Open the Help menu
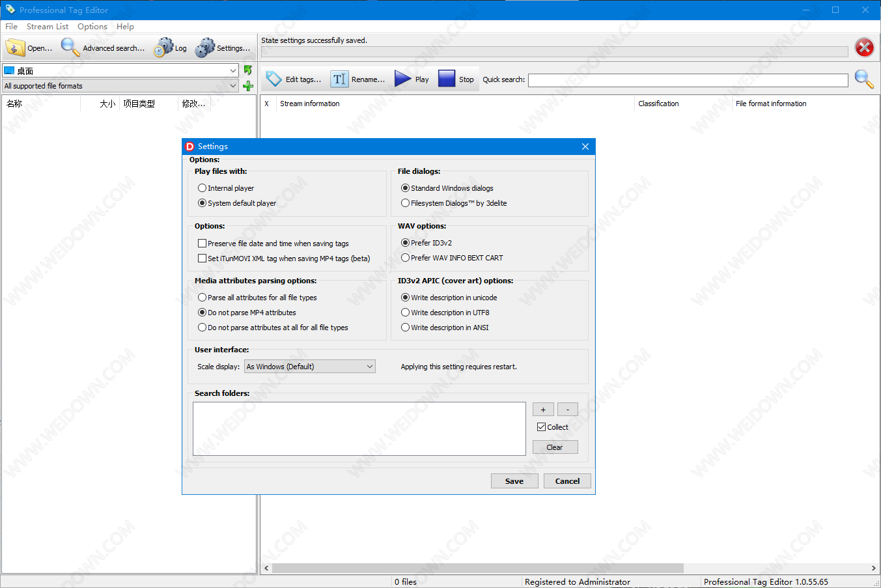 [x=125, y=27]
